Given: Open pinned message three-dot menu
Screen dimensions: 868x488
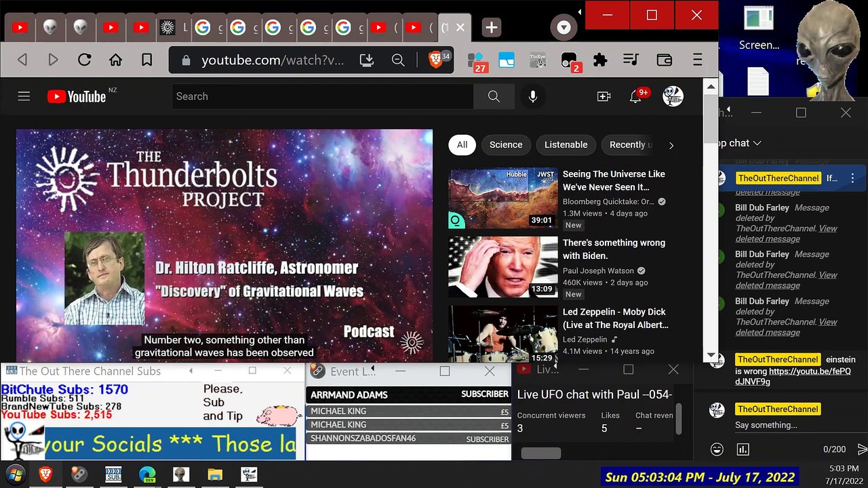Looking at the screenshot, I should coord(852,178).
